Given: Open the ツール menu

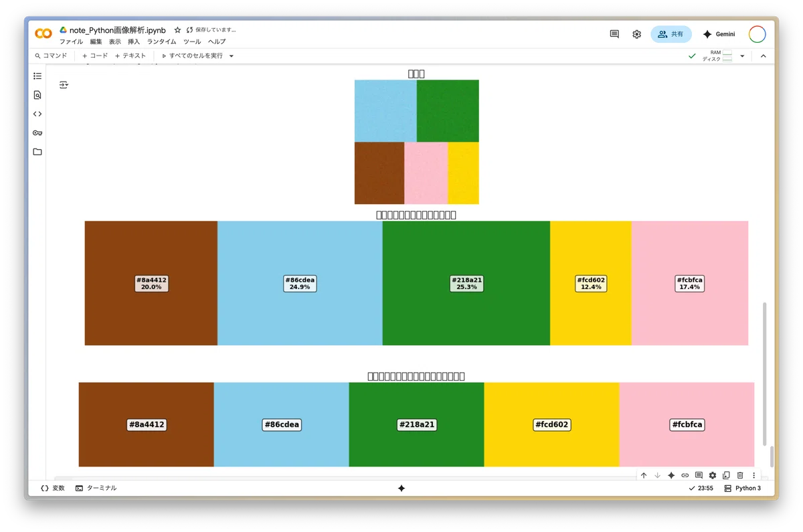Looking at the screenshot, I should pos(192,41).
